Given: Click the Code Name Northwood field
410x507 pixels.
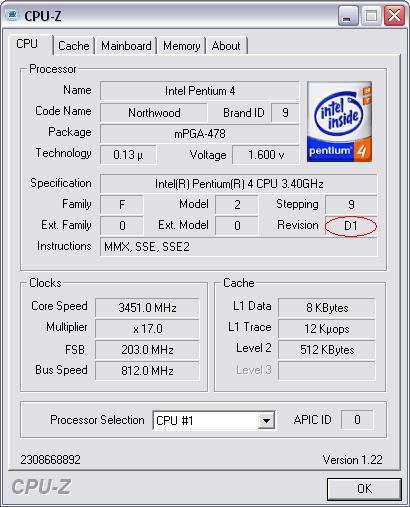Looking at the screenshot, I should [154, 113].
